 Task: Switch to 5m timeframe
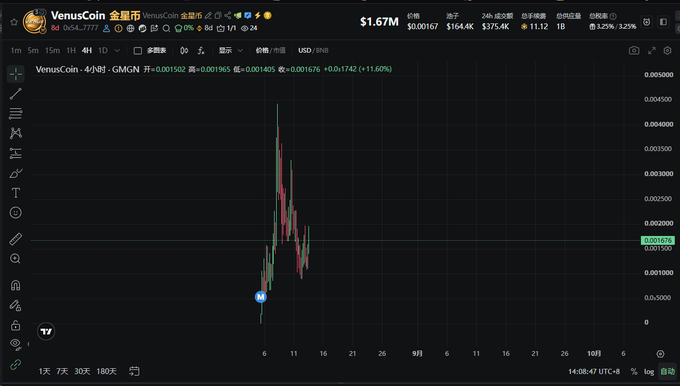[33, 50]
